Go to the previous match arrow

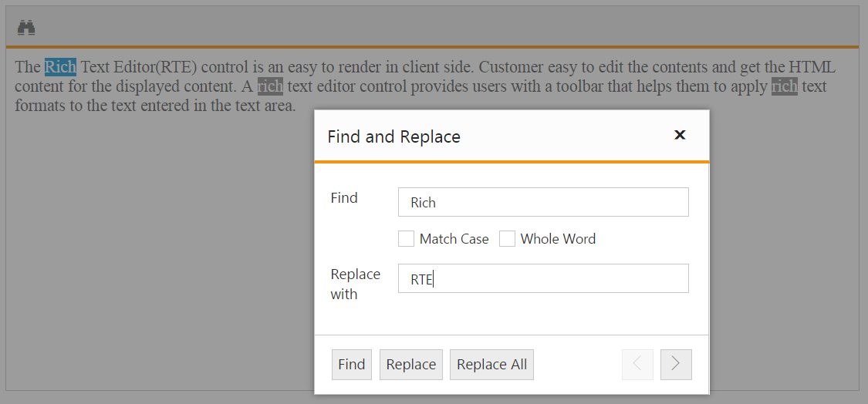point(637,365)
